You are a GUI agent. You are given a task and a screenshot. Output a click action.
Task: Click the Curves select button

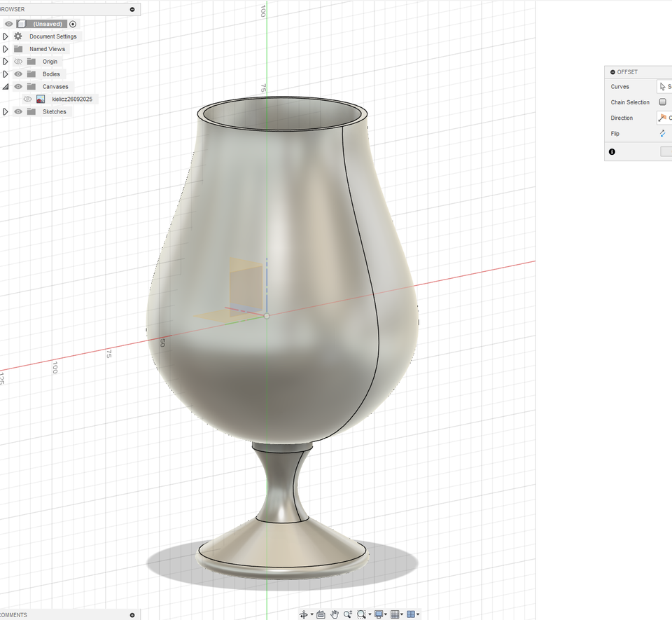pos(664,87)
